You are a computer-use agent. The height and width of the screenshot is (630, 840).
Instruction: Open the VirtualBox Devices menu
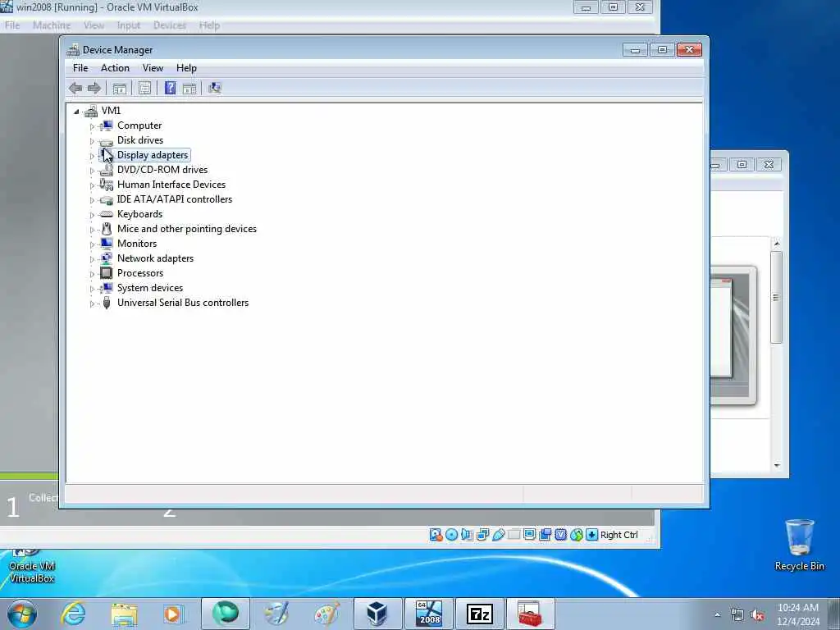coord(169,25)
